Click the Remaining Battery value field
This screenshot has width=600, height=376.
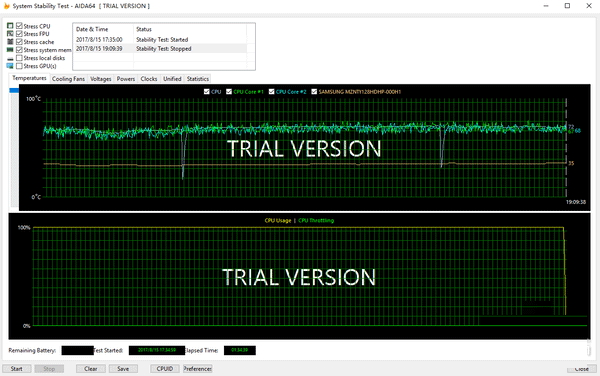click(x=78, y=350)
